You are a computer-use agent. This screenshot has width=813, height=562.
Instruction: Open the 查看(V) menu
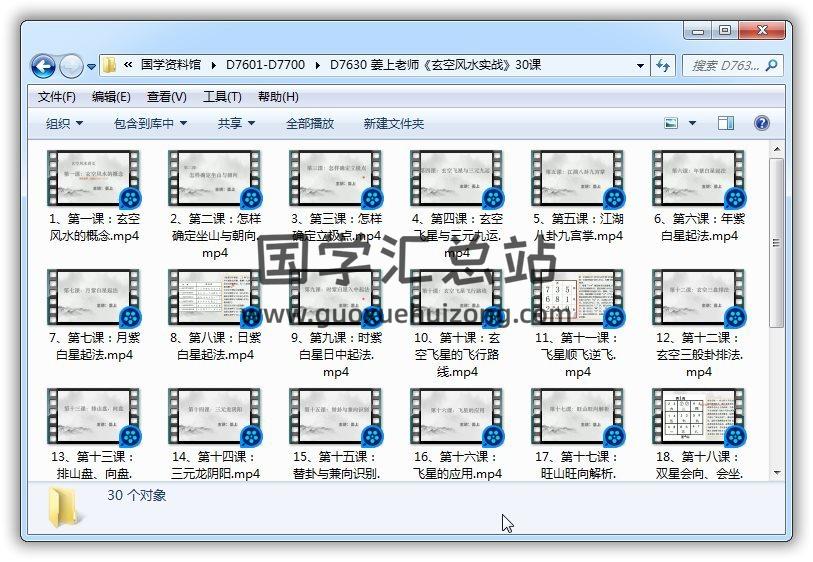(x=166, y=96)
